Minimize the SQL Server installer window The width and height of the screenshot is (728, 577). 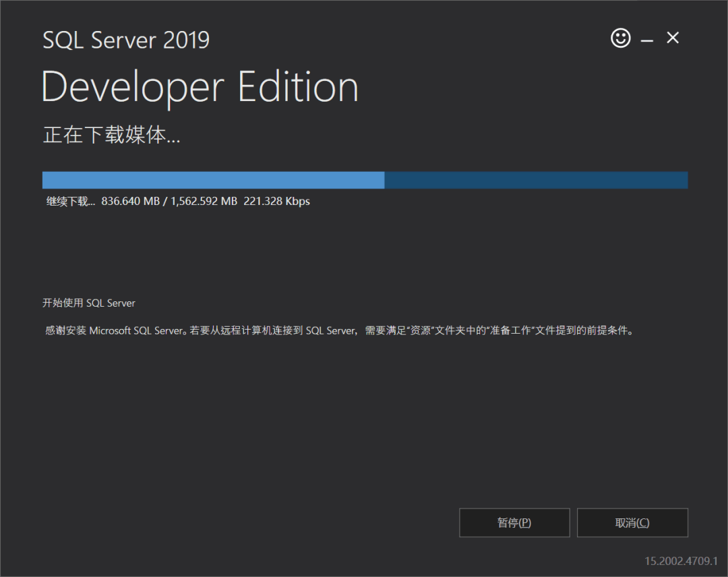pyautogui.click(x=646, y=41)
